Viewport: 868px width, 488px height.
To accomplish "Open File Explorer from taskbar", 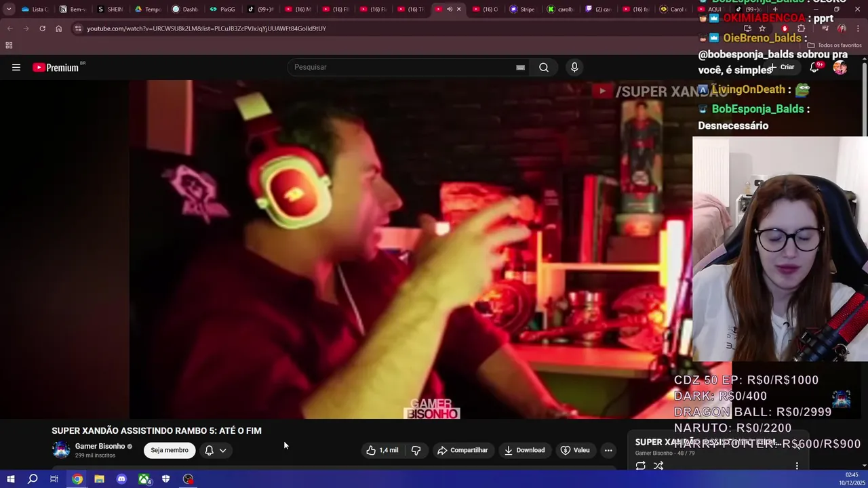I will (x=99, y=479).
